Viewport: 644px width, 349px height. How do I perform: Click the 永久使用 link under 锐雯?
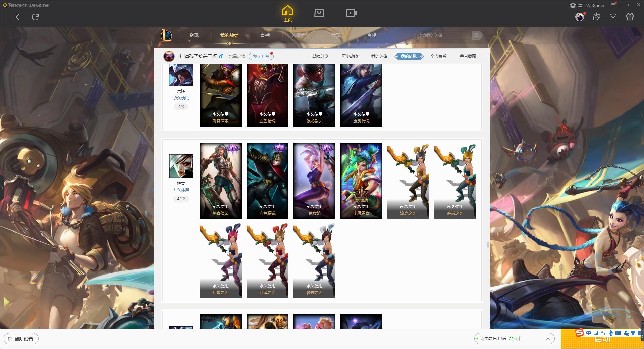click(x=181, y=190)
